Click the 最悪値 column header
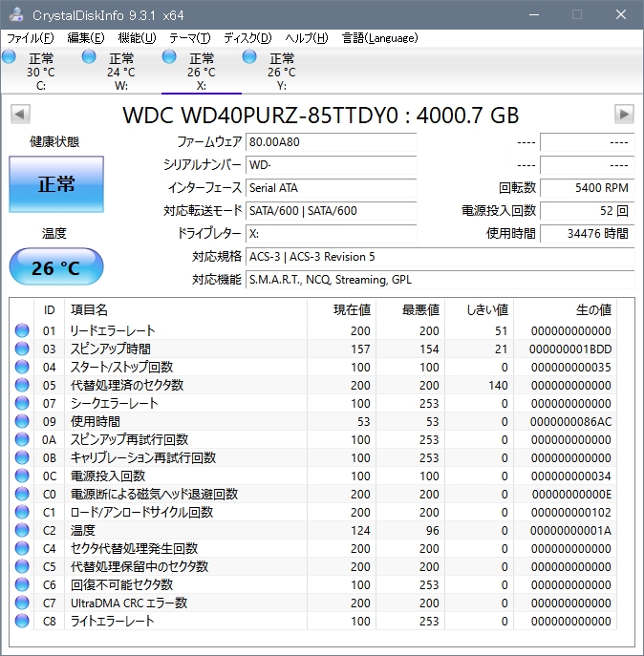The height and width of the screenshot is (656, 644). 410,310
